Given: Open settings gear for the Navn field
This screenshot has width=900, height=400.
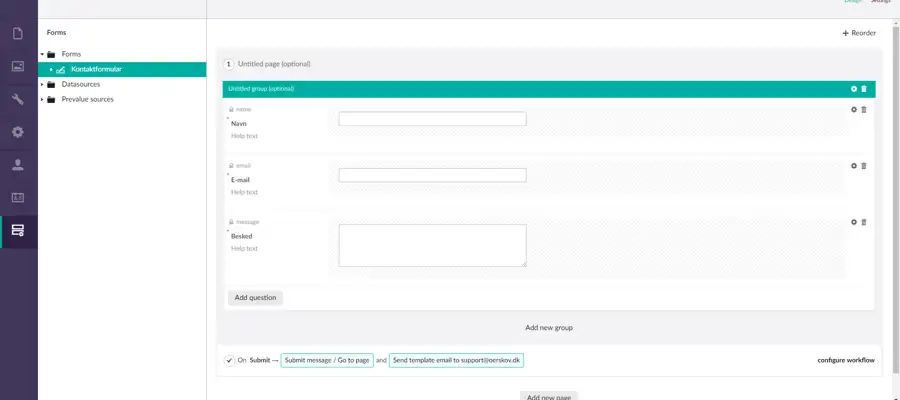Looking at the screenshot, I should point(854,109).
